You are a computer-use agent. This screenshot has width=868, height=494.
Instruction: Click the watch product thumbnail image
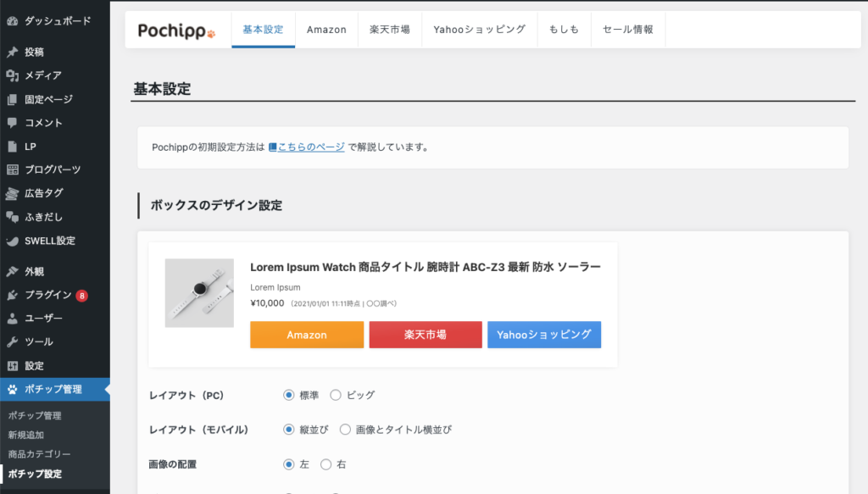pyautogui.click(x=199, y=293)
